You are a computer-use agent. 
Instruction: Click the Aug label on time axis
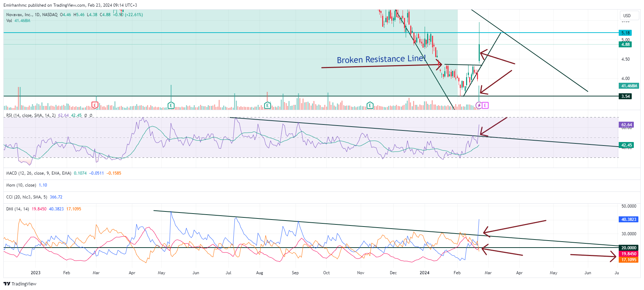[x=259, y=272]
